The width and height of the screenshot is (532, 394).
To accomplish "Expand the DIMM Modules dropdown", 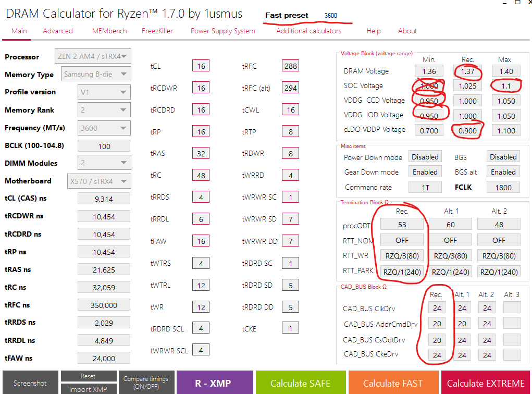I will pyautogui.click(x=104, y=163).
